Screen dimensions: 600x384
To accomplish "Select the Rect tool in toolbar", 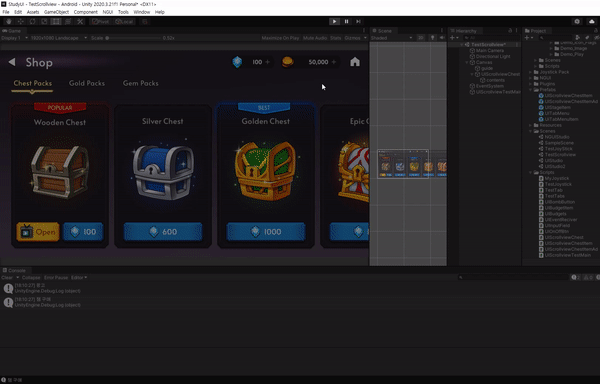I will pyautogui.click(x=56, y=22).
